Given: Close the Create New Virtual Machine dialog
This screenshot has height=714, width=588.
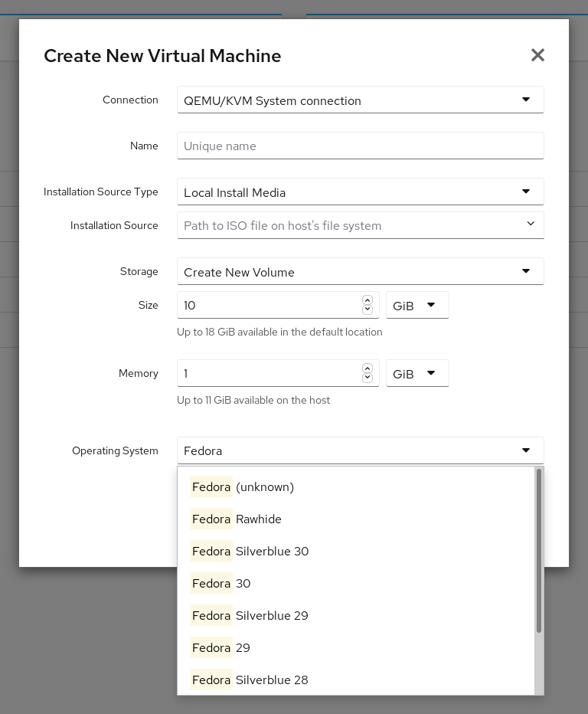Looking at the screenshot, I should click(537, 55).
